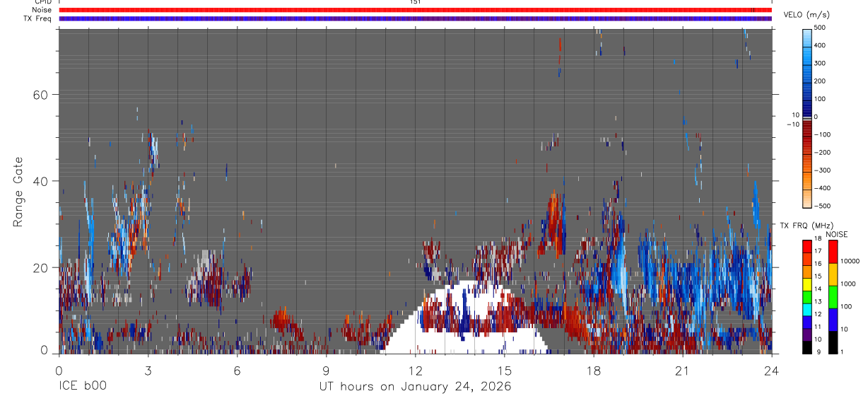This screenshot has height=401, width=868.
Task: Click the red top swatch in the NOISE legend
Action: coord(833,251)
